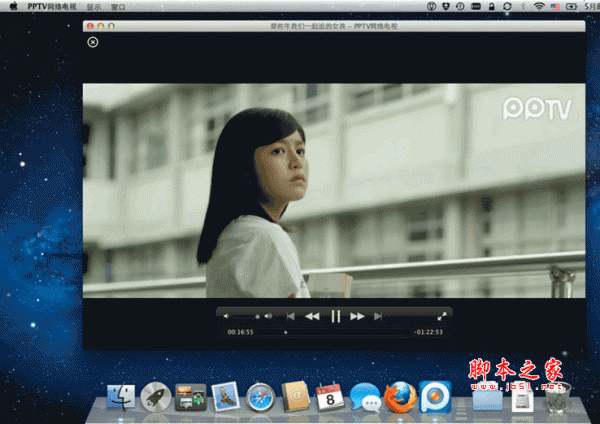Click the remaining time -01:22:53
This screenshot has height=424, width=600.
click(x=428, y=332)
